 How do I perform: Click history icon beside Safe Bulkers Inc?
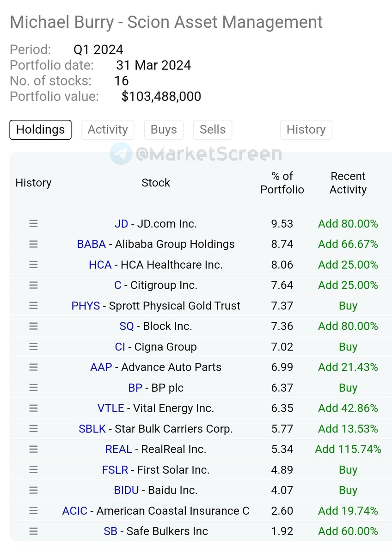(x=33, y=531)
